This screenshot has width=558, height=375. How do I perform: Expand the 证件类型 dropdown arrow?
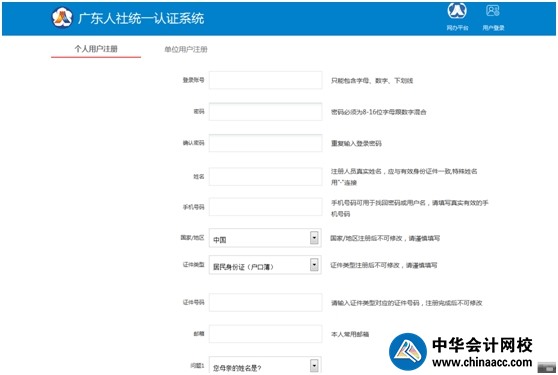coord(314,265)
